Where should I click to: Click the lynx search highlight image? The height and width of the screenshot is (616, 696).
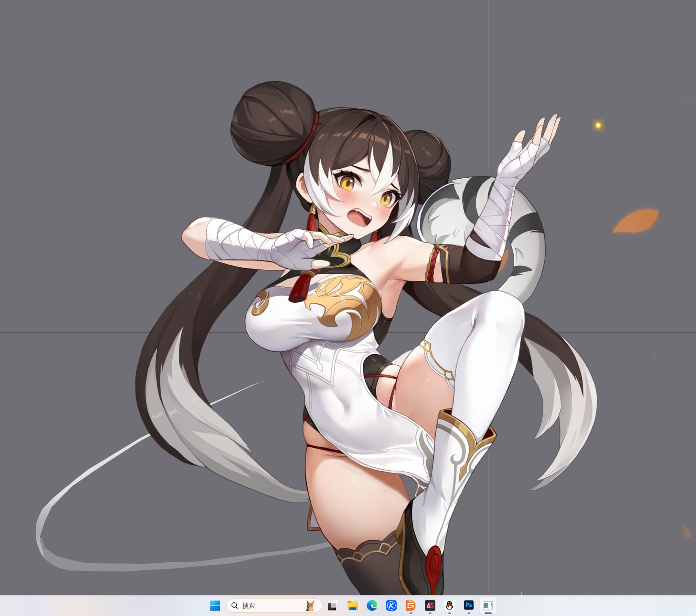click(x=310, y=606)
